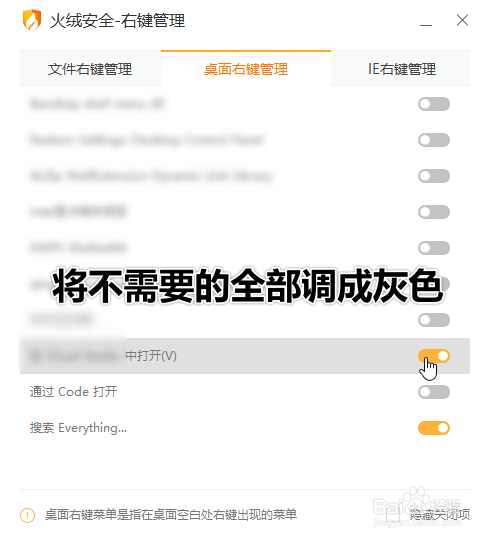Toggle the fourth row's gray switch
This screenshot has width=490, height=540.
coord(434,212)
